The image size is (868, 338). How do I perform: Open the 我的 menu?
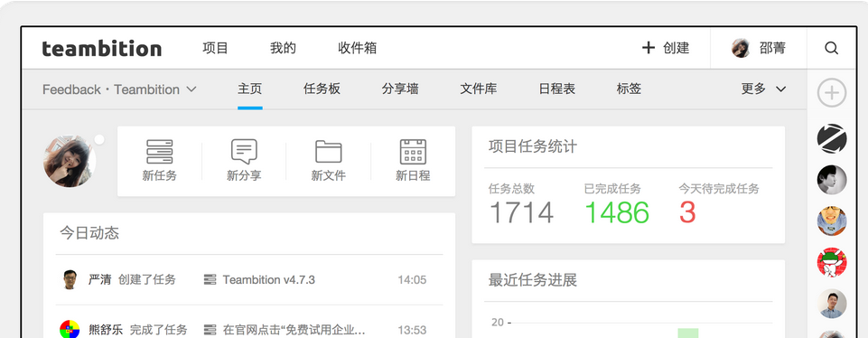click(x=283, y=48)
